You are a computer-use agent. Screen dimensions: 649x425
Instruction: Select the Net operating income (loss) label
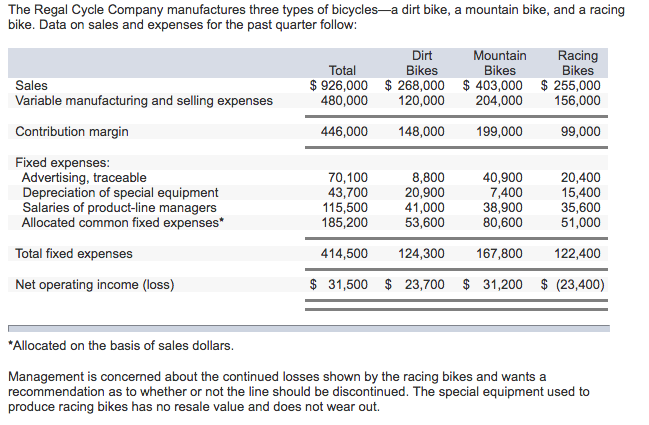click(95, 285)
